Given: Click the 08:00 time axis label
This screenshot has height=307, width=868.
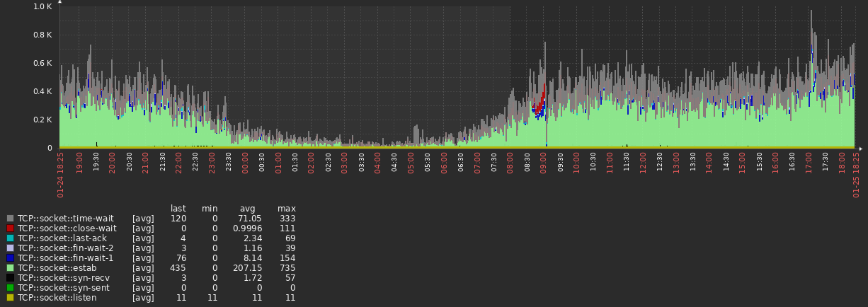Looking at the screenshot, I should tap(510, 162).
